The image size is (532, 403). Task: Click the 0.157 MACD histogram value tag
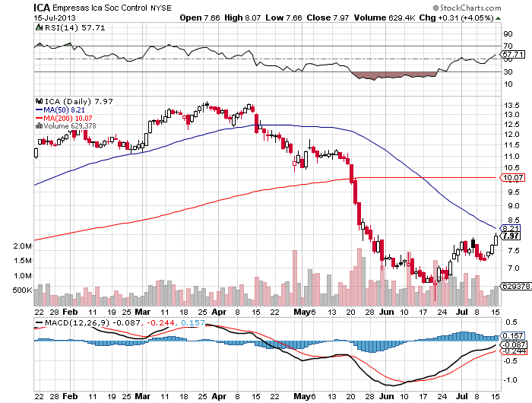[513, 336]
